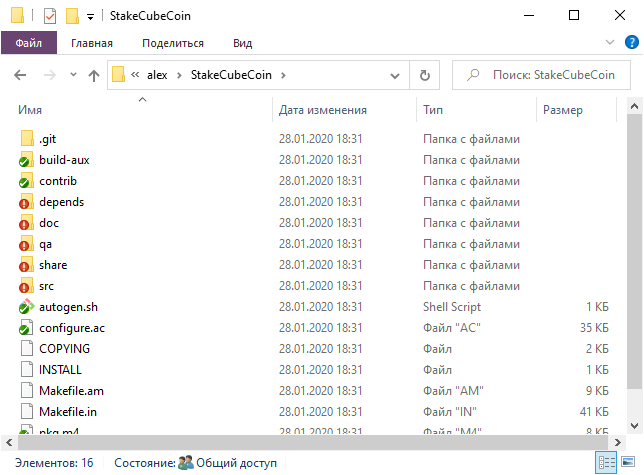Click the New folder quick access icon

pos(72,16)
